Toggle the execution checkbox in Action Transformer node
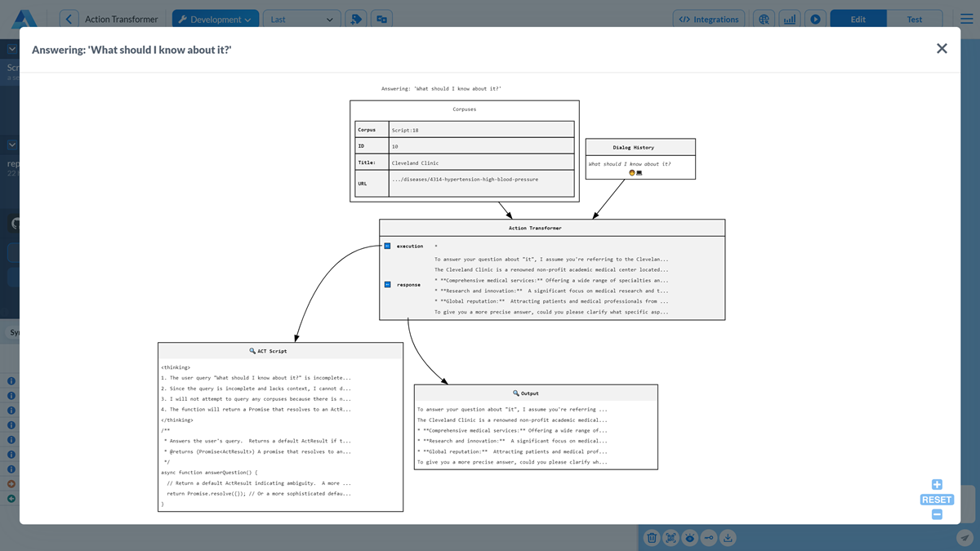The height and width of the screenshot is (551, 980). pos(385,245)
